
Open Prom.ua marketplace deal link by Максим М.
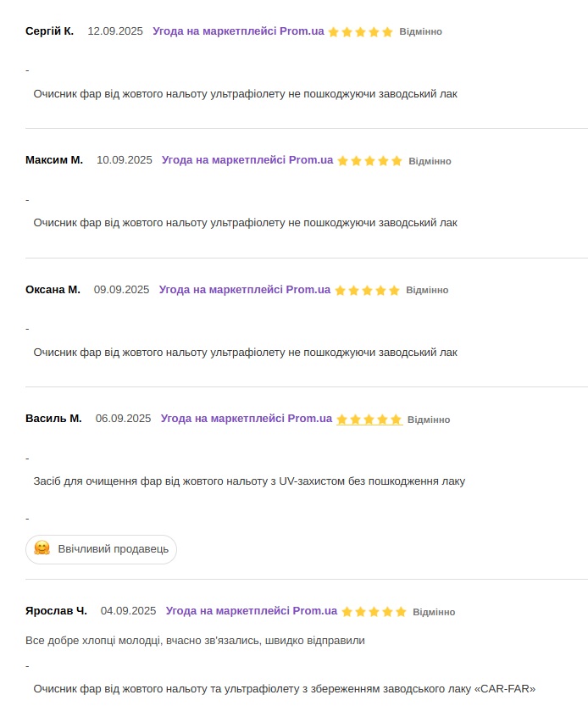tap(247, 160)
